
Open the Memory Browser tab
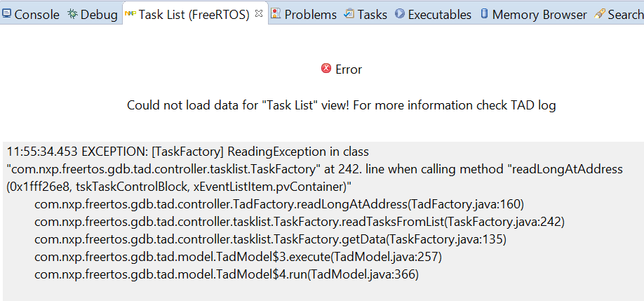pyautogui.click(x=539, y=14)
